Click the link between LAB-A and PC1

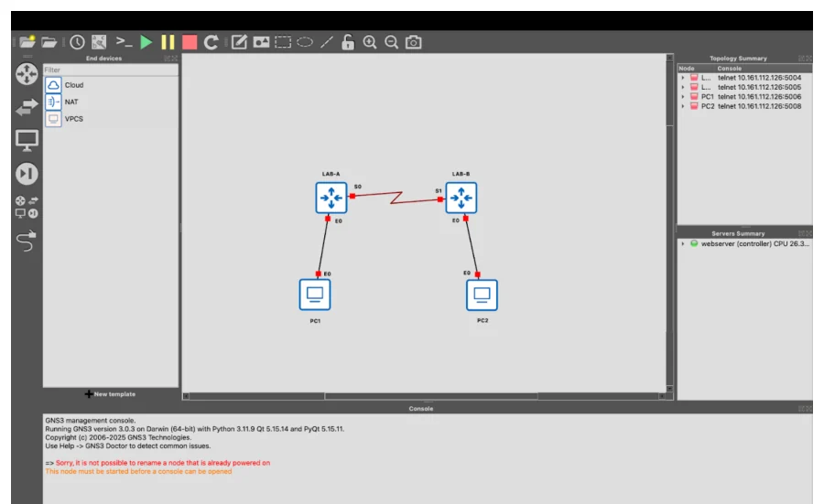coord(322,246)
